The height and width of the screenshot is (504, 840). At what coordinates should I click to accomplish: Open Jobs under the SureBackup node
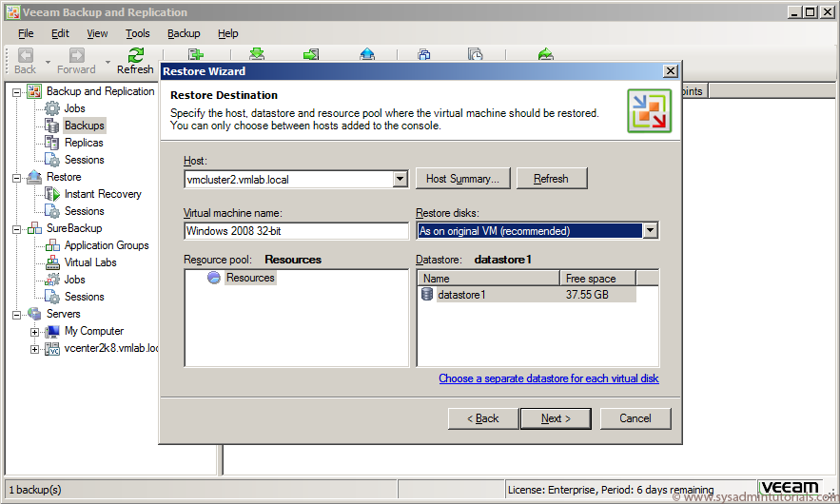74,281
